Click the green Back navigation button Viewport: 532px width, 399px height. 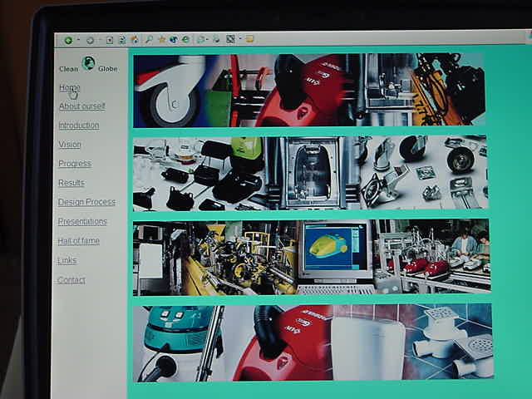(x=68, y=39)
